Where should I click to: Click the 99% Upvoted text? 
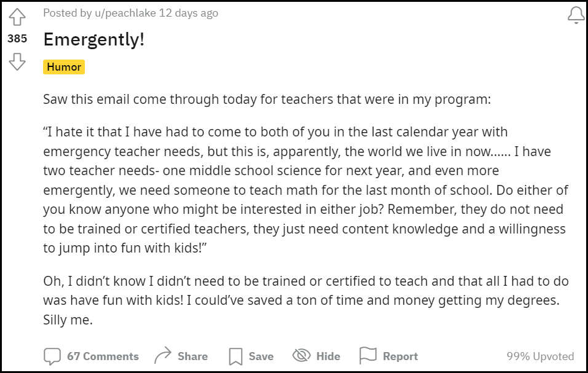pyautogui.click(x=539, y=356)
